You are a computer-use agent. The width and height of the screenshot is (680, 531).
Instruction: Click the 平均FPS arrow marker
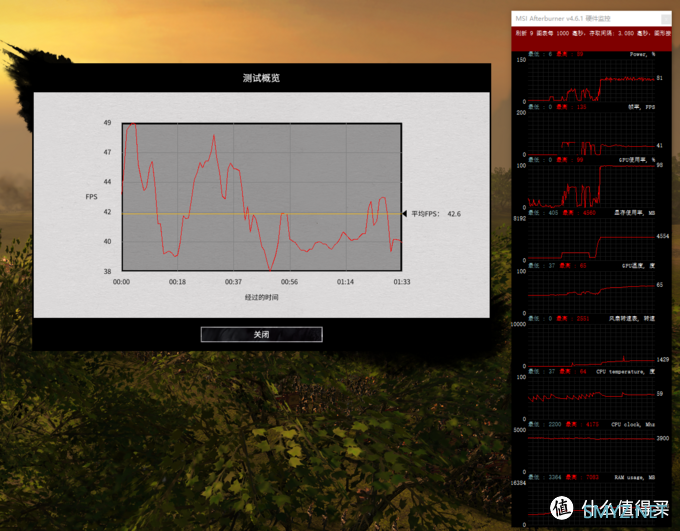click(405, 214)
